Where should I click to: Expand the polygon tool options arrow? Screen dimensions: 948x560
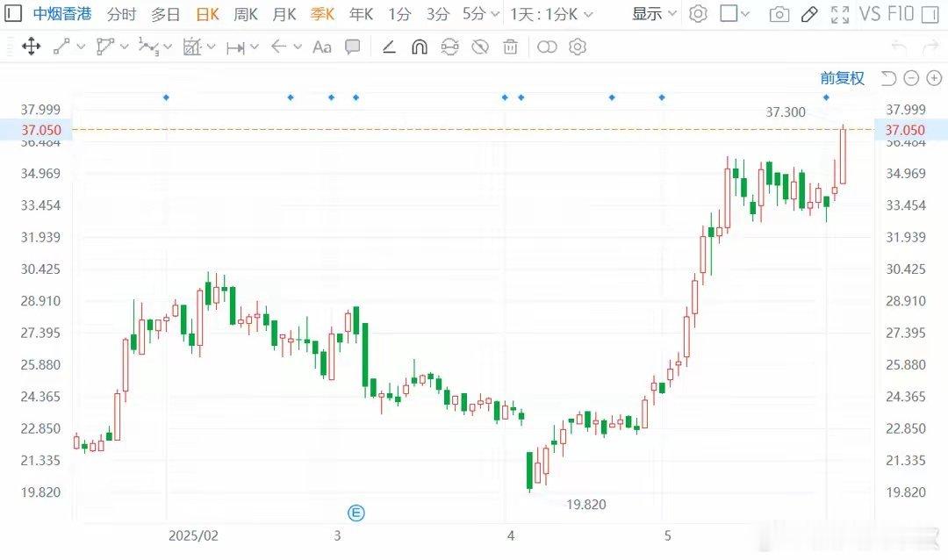point(124,47)
